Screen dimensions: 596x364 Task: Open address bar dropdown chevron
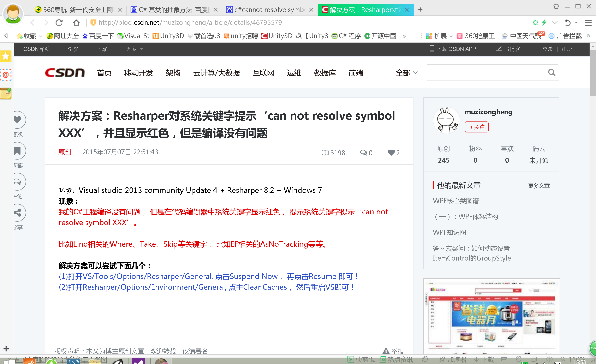coord(555,23)
